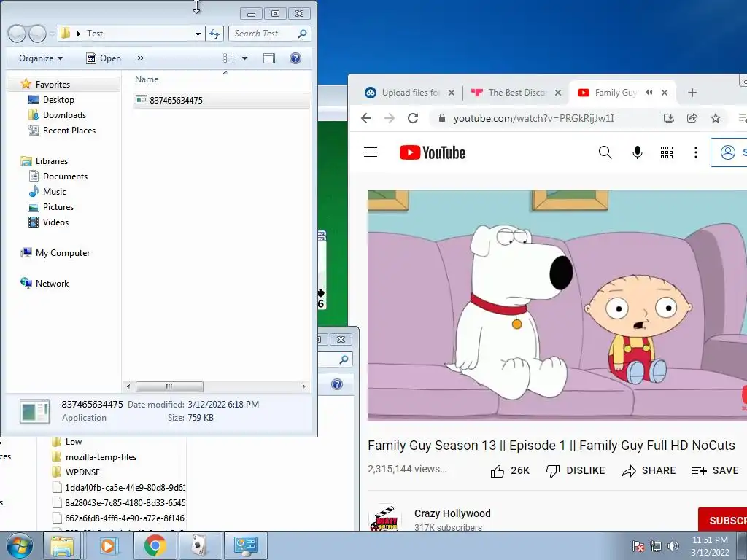Screen dimensions: 747x560
Task: Click horizontal scrollbar right arrow
Action: click(x=304, y=386)
